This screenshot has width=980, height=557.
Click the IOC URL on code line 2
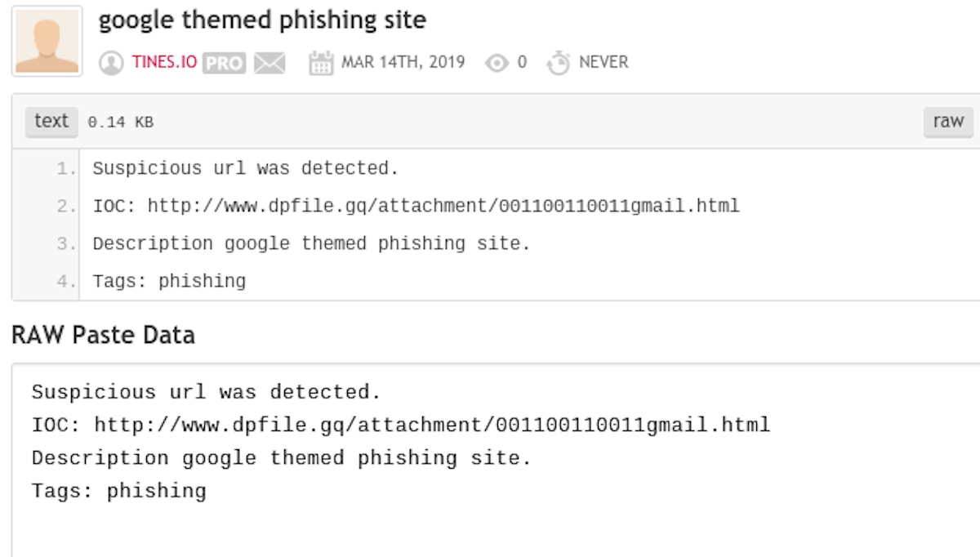[443, 207]
